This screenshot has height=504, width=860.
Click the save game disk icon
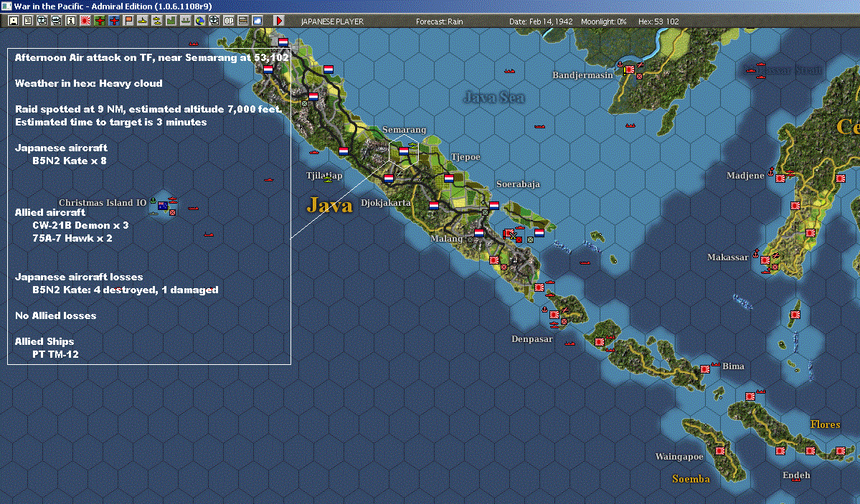pyautogui.click(x=14, y=21)
